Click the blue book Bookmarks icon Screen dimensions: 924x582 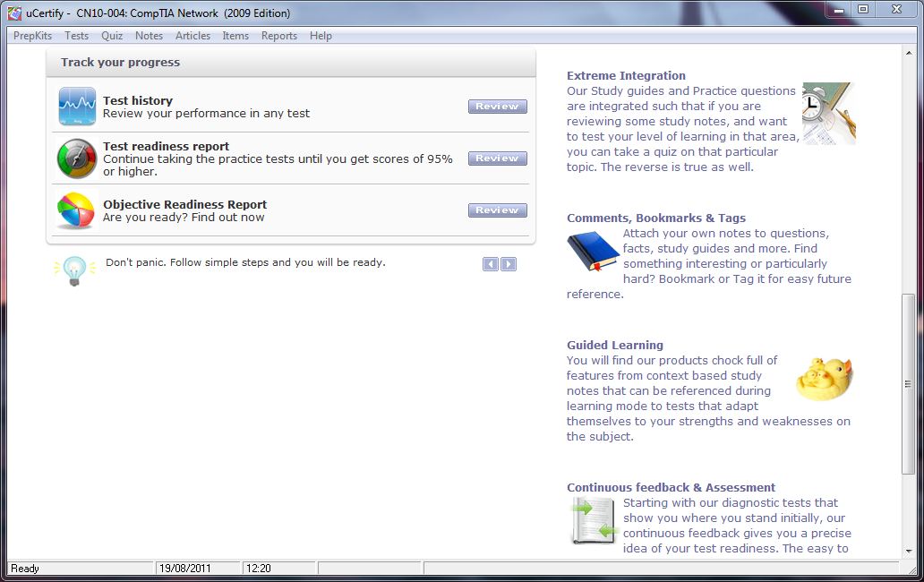point(594,251)
